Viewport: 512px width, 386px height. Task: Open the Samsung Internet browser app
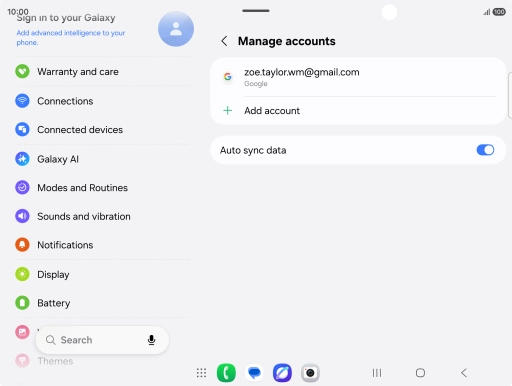282,373
